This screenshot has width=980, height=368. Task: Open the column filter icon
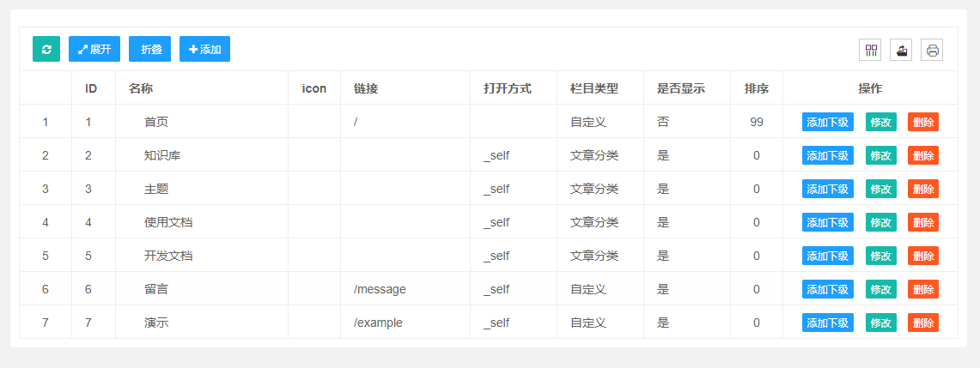click(x=869, y=50)
